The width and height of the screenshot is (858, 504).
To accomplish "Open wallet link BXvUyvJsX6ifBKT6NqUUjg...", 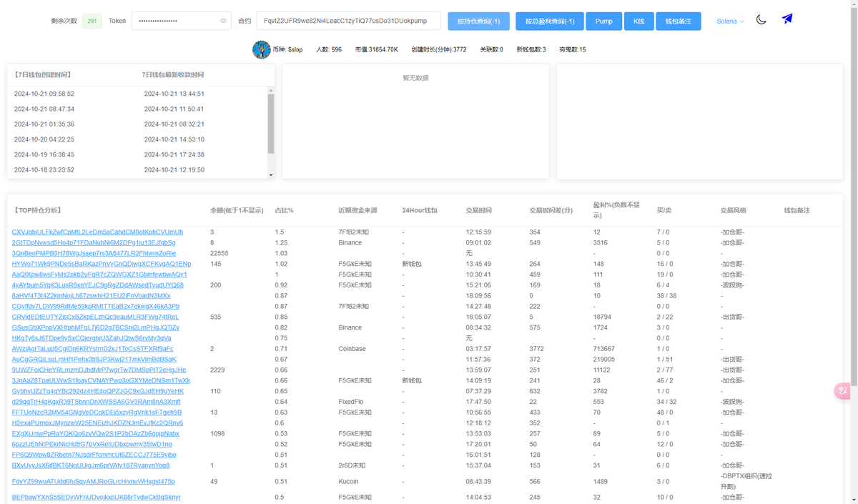I will point(91,465).
